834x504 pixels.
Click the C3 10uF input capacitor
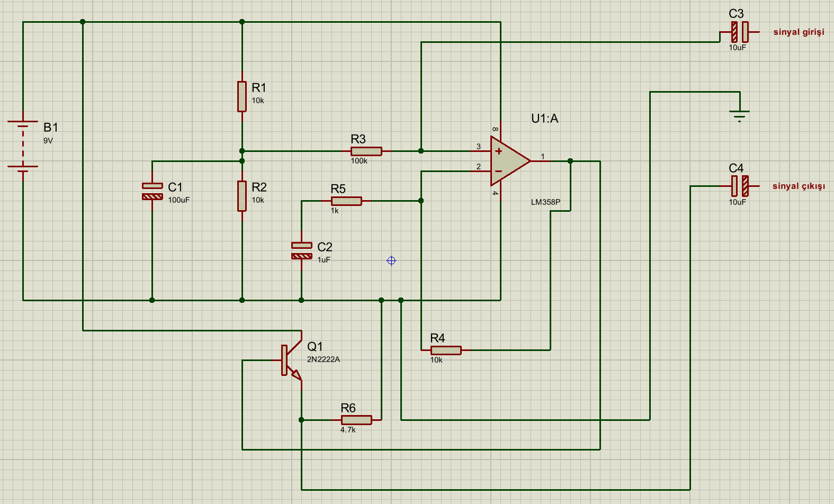tap(740, 32)
